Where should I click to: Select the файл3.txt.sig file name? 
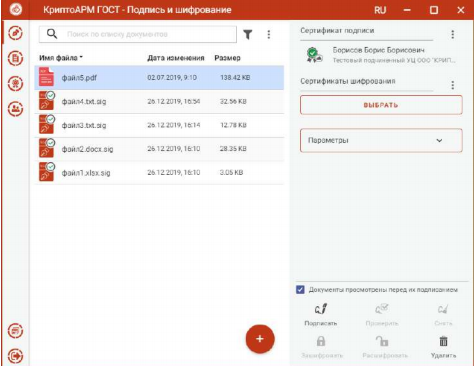[x=84, y=125]
